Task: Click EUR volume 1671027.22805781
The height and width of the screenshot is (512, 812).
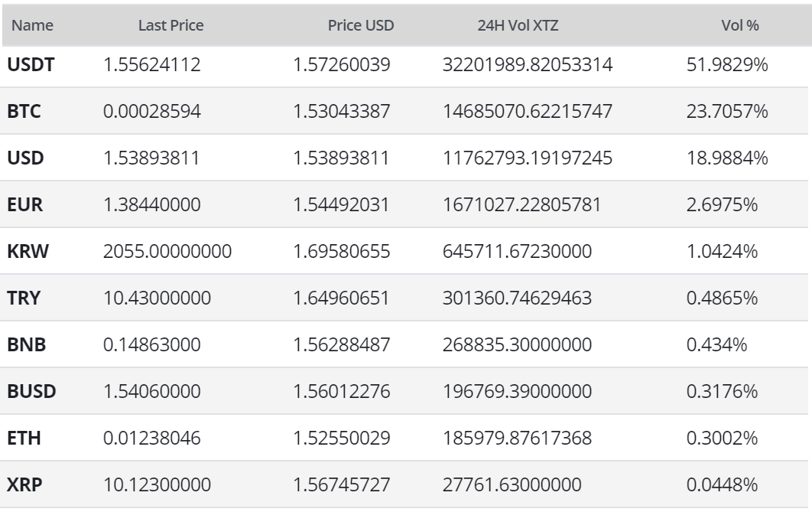Action: click(x=522, y=204)
